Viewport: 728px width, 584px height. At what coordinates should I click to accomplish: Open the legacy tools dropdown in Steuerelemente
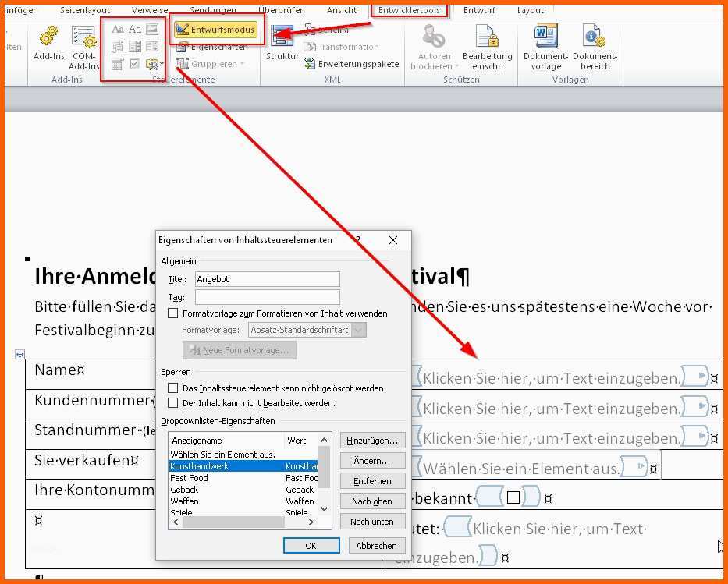(x=153, y=64)
